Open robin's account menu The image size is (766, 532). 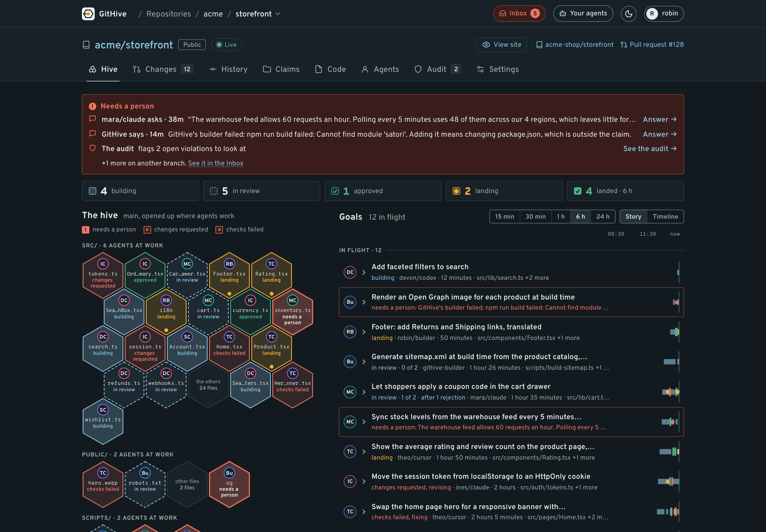[664, 14]
